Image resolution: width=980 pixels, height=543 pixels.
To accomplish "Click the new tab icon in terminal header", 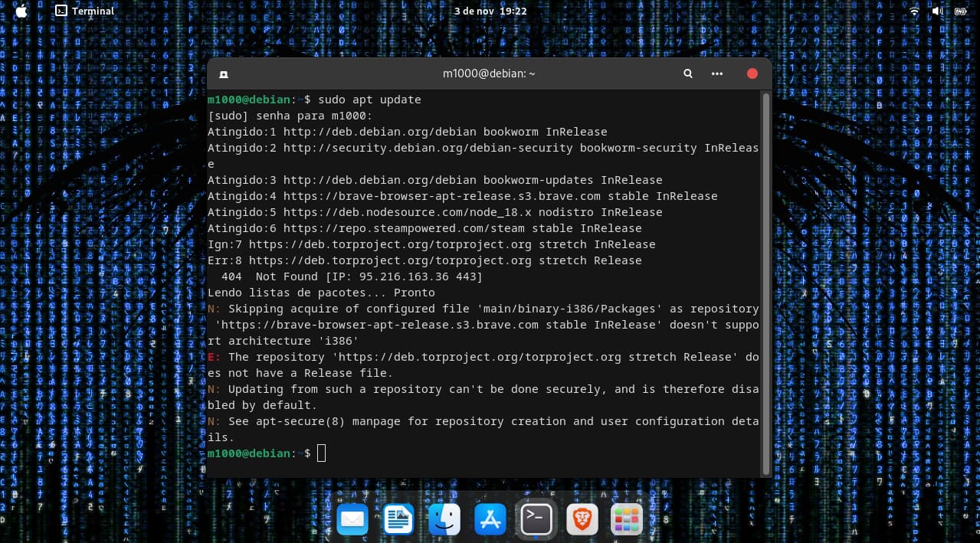I will [223, 74].
